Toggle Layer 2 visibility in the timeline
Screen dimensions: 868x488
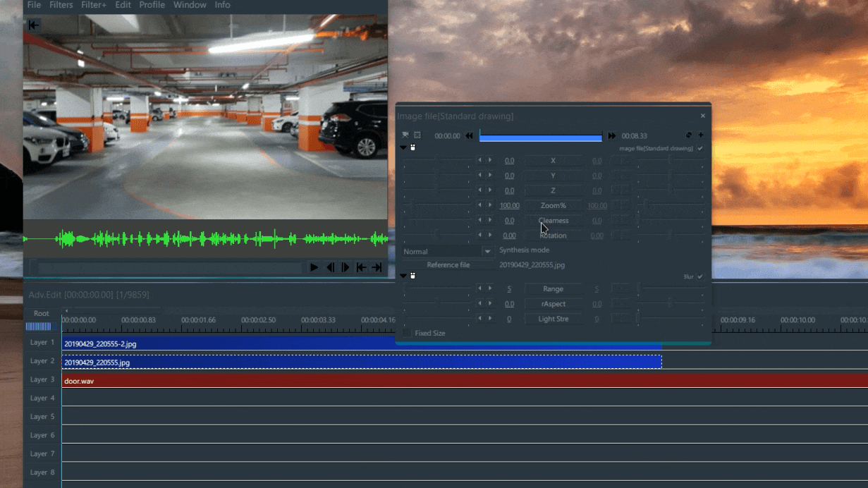(42, 361)
